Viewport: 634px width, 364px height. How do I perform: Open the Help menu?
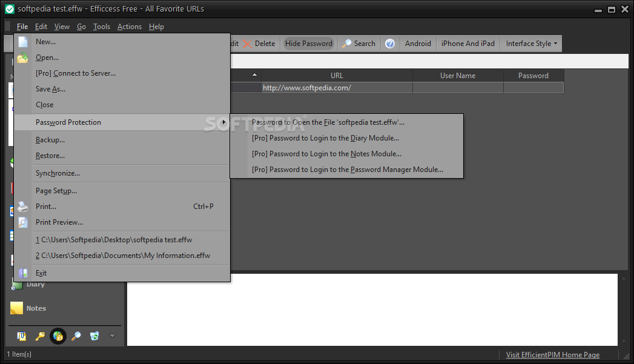156,27
